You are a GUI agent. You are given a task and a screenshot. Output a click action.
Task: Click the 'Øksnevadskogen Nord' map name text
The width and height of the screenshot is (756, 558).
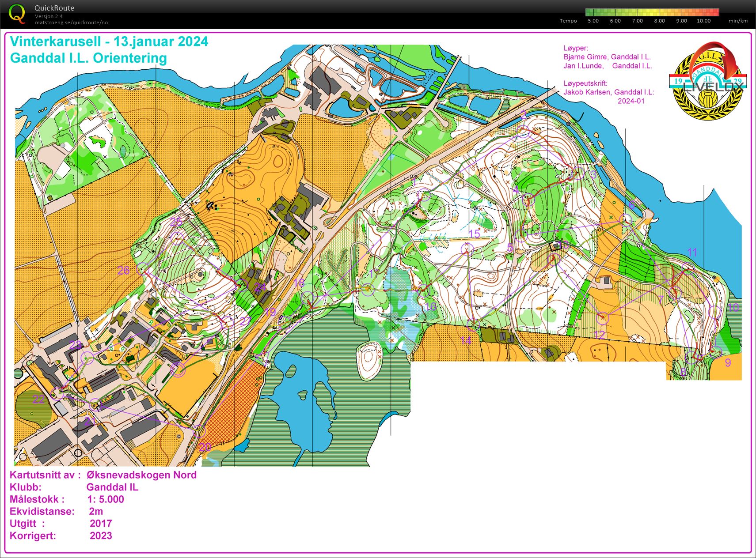coord(141,475)
